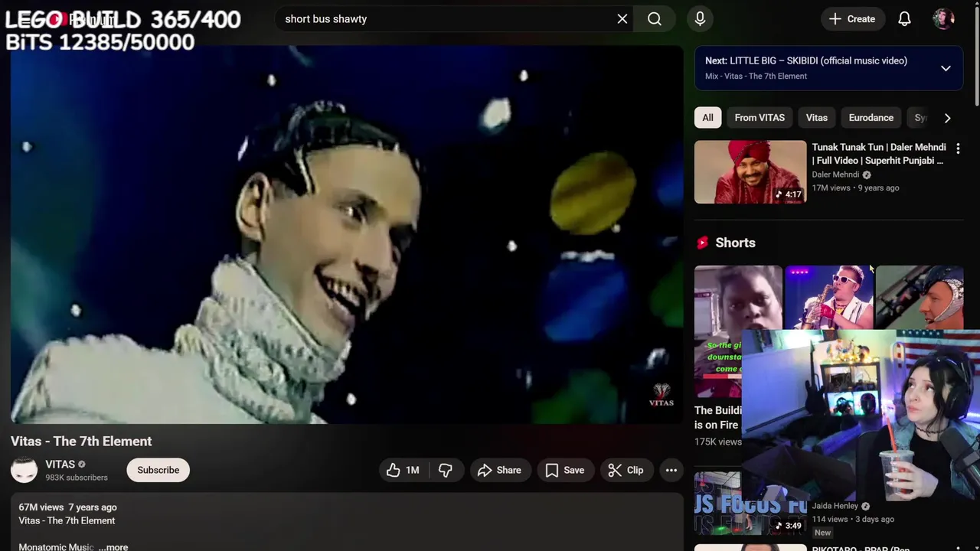
Task: Open options menu for Tunak Tunak Tun video
Action: [x=958, y=148]
